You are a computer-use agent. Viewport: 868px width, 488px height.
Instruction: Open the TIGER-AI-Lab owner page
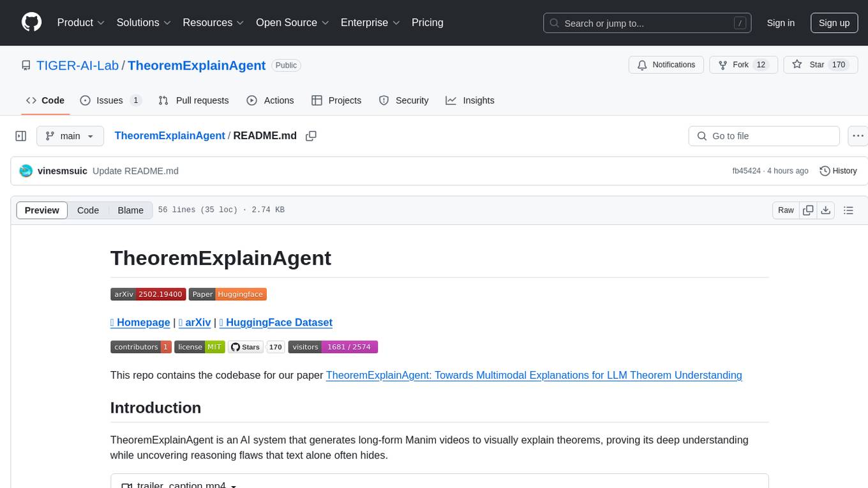(78, 65)
